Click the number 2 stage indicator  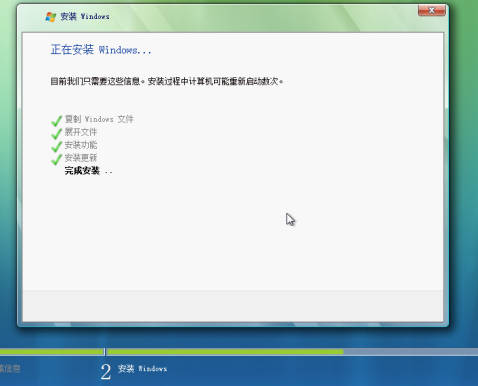coord(106,371)
